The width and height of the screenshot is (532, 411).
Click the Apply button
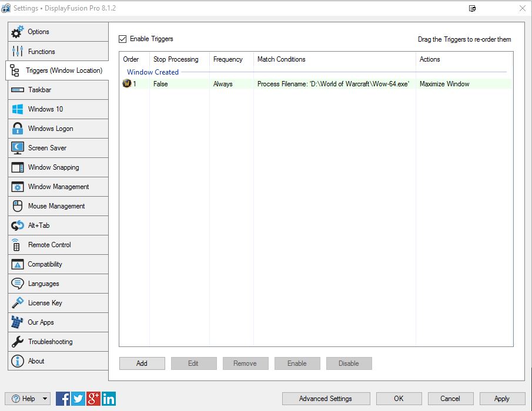[x=502, y=399]
